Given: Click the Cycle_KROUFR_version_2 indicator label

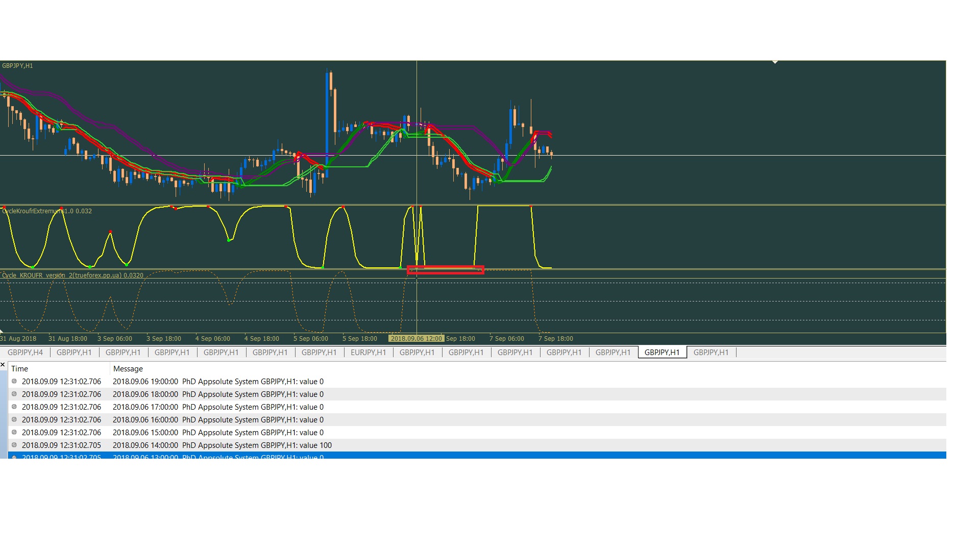Looking at the screenshot, I should pyautogui.click(x=72, y=275).
